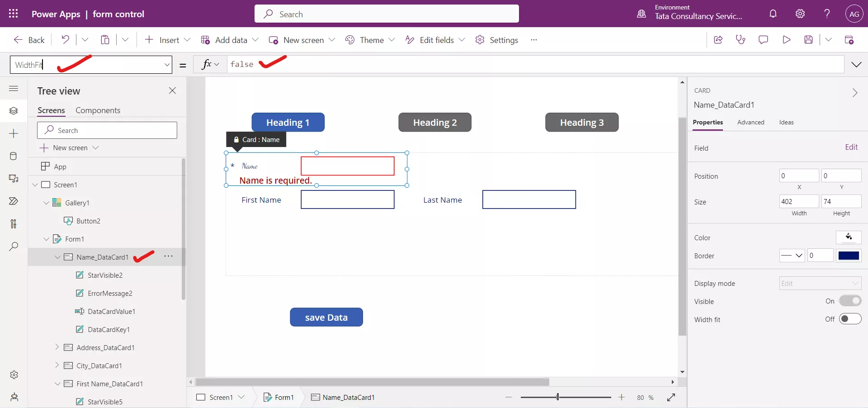Open the Border color swatch

[x=849, y=256]
